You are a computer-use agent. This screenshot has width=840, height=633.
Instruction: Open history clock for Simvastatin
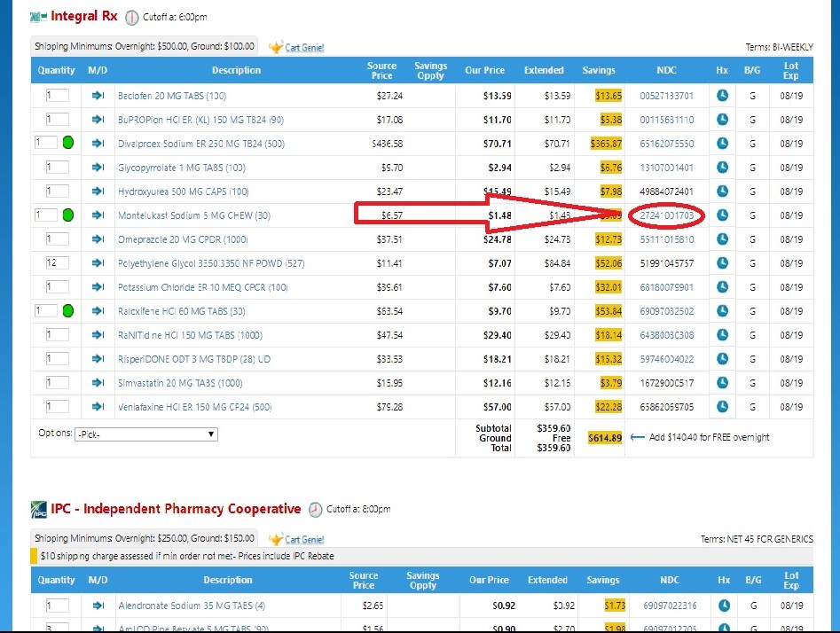click(x=723, y=382)
